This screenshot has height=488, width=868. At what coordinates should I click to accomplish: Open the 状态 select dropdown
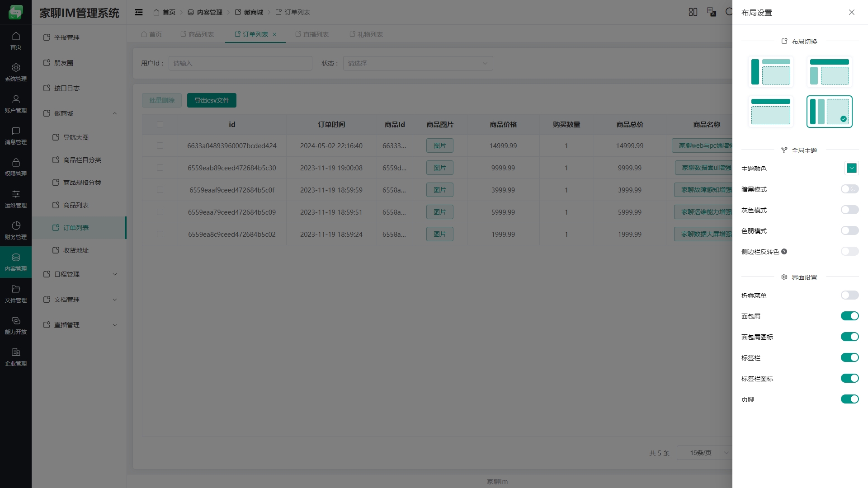(x=418, y=63)
